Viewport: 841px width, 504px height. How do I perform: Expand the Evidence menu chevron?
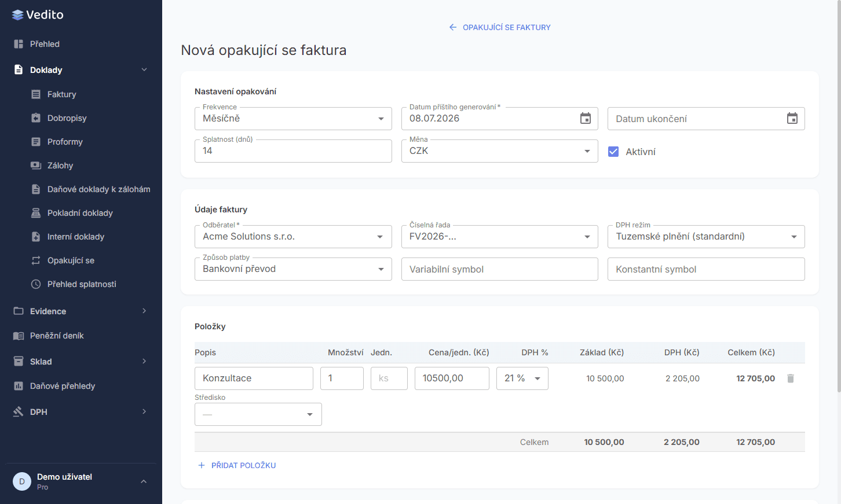tap(144, 311)
